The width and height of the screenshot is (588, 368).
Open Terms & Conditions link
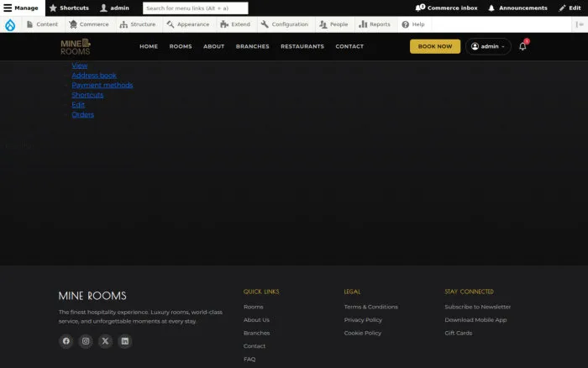pyautogui.click(x=371, y=307)
